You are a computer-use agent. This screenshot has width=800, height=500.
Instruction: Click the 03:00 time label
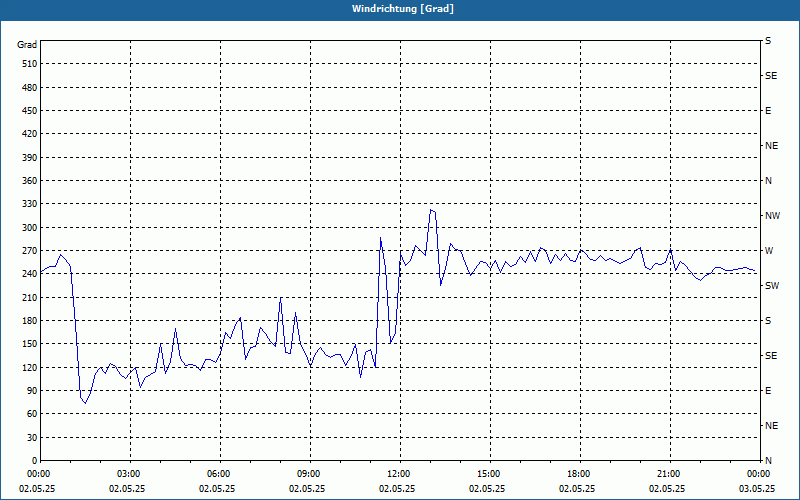131,473
